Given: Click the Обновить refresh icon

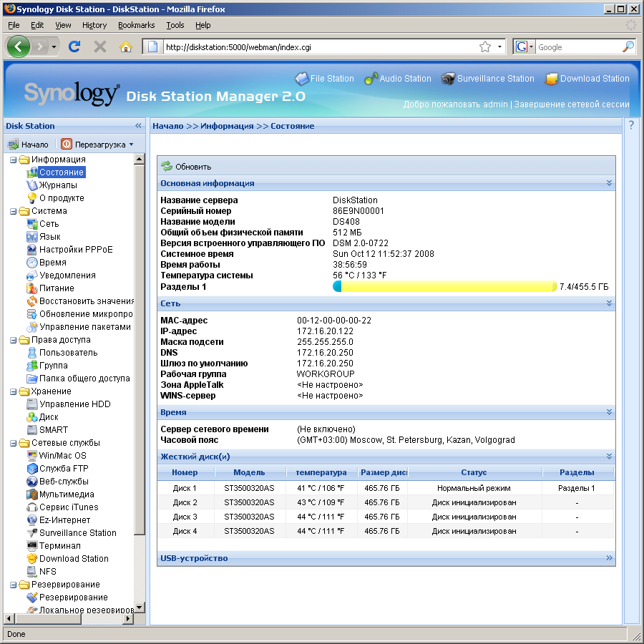Looking at the screenshot, I should (x=167, y=166).
